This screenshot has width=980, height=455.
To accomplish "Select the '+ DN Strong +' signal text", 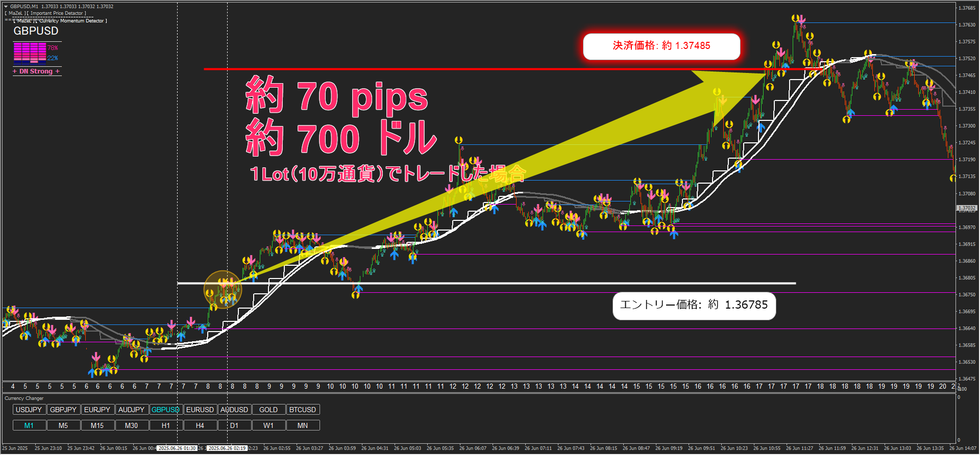I will (36, 71).
